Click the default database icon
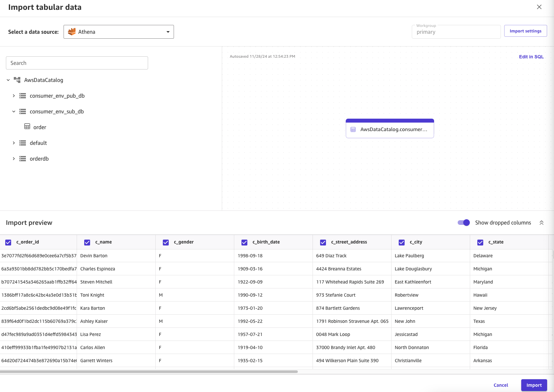The height and width of the screenshot is (392, 554). point(23,143)
